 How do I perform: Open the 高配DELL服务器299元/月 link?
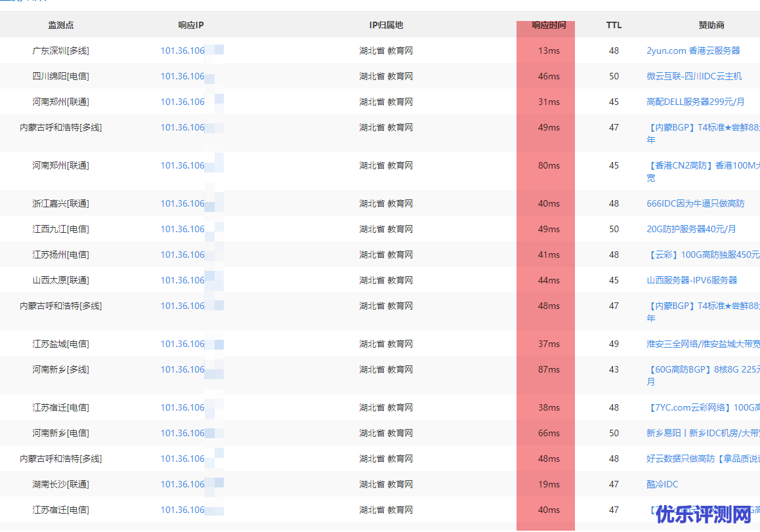point(695,102)
